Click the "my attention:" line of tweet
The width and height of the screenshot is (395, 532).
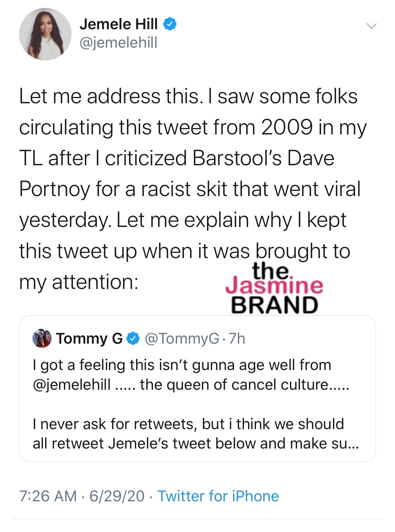coord(79,282)
